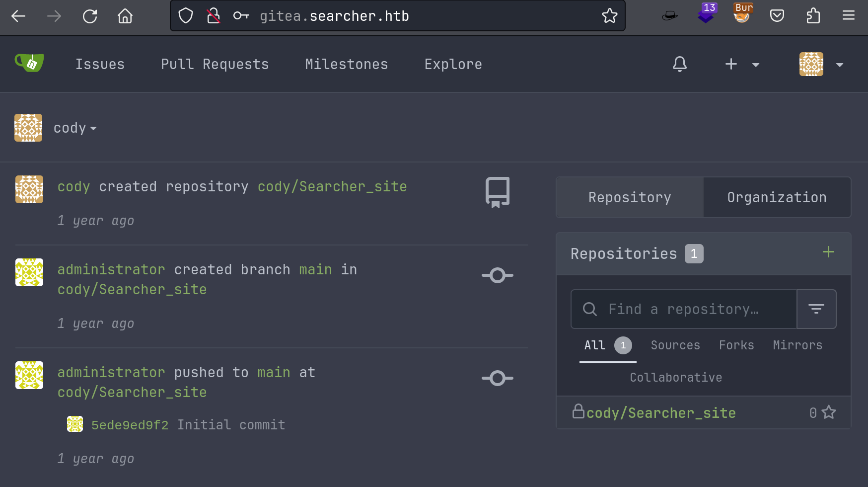Screen dimensions: 868x487
Task: Expand the user avatar menu
Action: (x=821, y=64)
